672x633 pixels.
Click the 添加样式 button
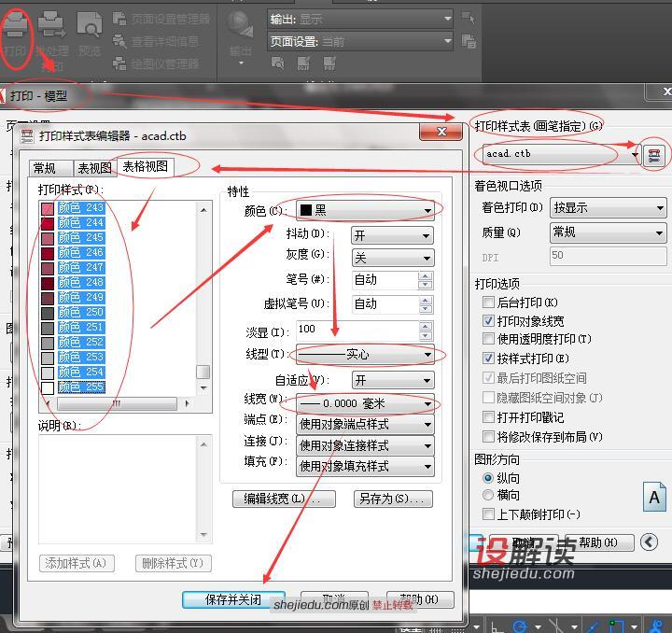coord(77,563)
